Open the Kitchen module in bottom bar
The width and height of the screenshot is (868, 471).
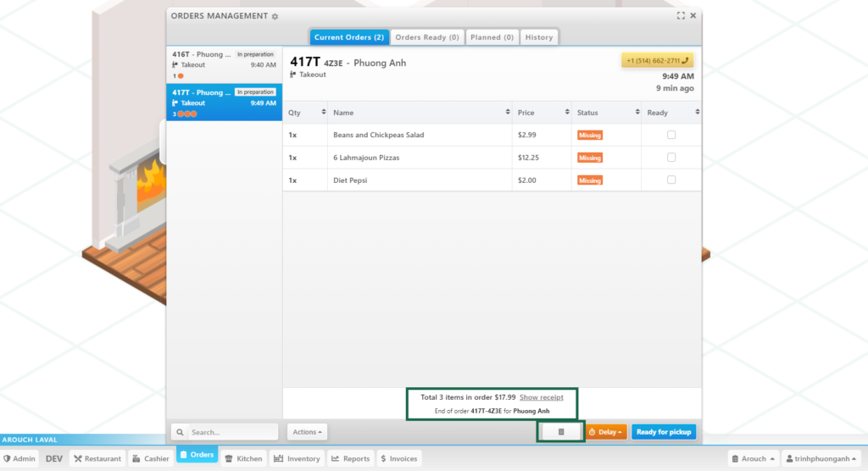click(x=243, y=458)
